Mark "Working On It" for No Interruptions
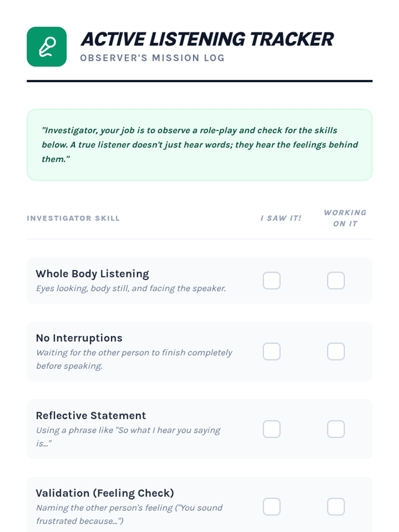Screen dimensions: 399x532 (x=336, y=351)
